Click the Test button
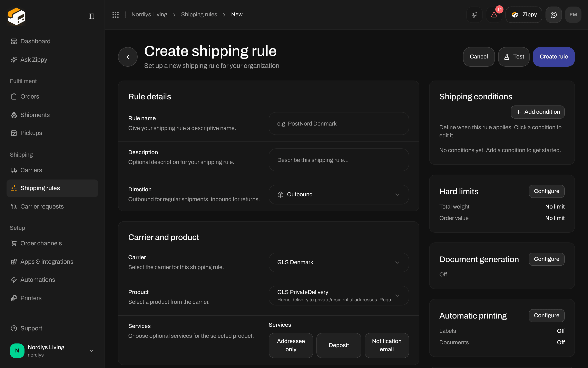This screenshot has height=368, width=588. tap(514, 57)
